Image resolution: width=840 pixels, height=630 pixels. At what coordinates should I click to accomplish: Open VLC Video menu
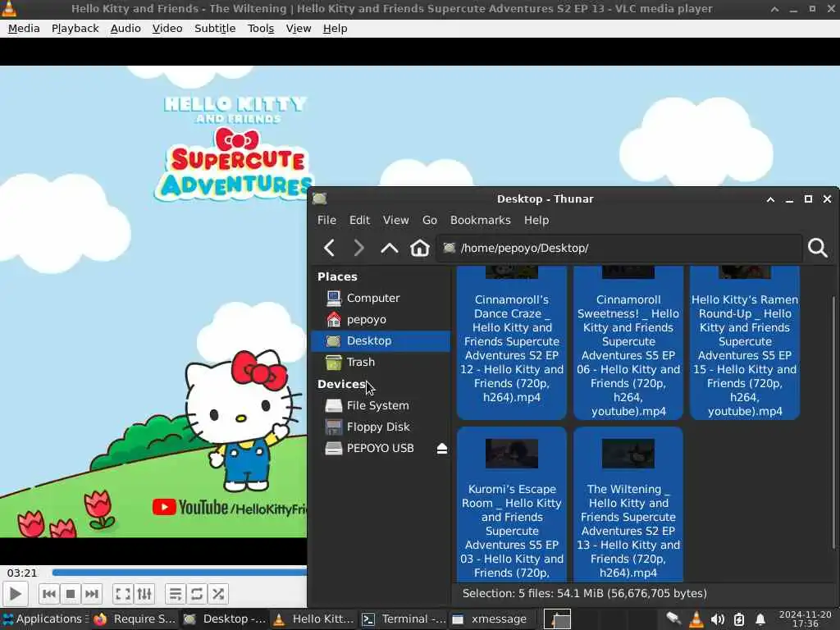coord(167,29)
